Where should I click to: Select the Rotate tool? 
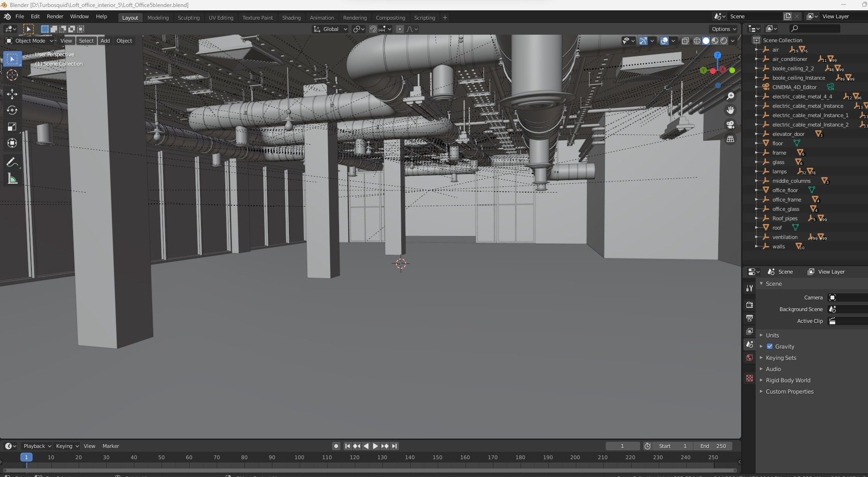[x=12, y=111]
